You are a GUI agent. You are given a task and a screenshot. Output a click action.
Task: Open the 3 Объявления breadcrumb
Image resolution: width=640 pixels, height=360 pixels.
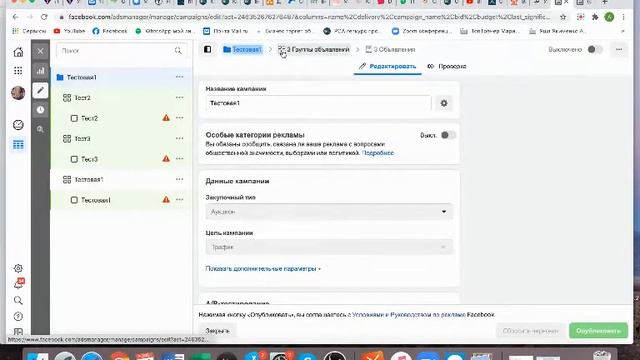point(390,49)
